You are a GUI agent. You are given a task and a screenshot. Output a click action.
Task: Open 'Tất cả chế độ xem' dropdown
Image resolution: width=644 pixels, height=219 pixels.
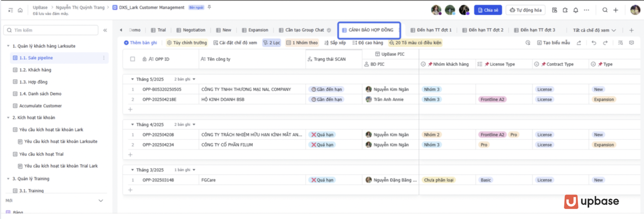coord(594,30)
